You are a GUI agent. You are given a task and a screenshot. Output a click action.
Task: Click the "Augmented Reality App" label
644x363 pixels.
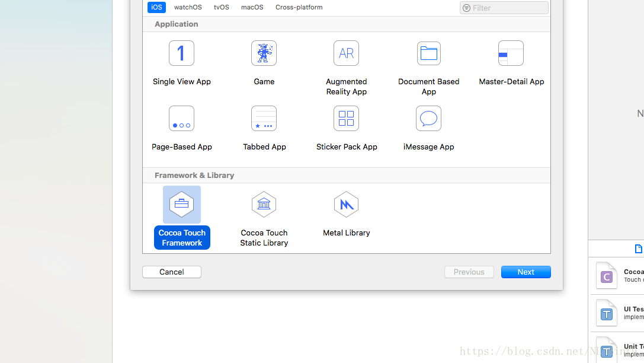coord(346,87)
